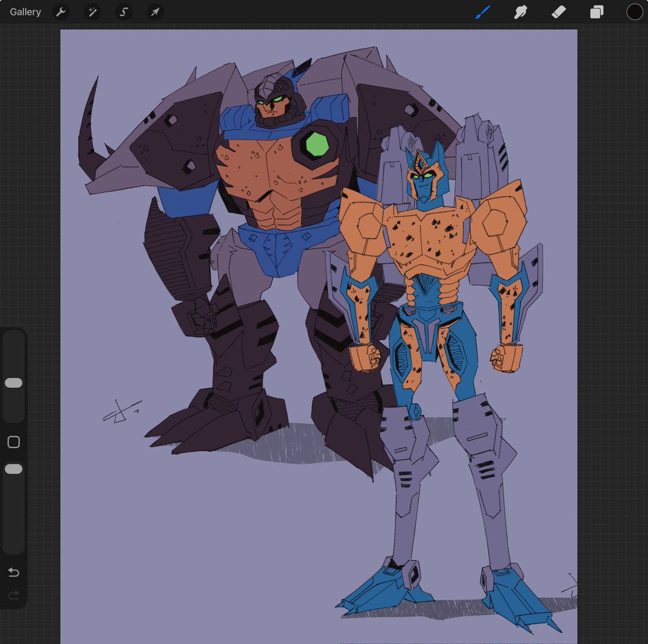Screen dimensions: 648x644
Task: Activate the Selection tool
Action: [124, 12]
